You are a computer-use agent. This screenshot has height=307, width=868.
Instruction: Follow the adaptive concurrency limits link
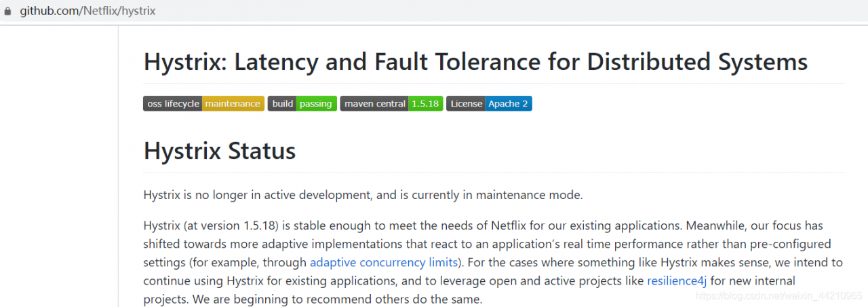click(x=384, y=262)
